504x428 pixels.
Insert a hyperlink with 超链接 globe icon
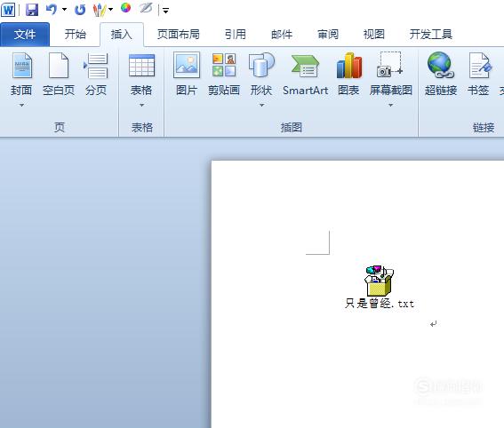coord(440,65)
